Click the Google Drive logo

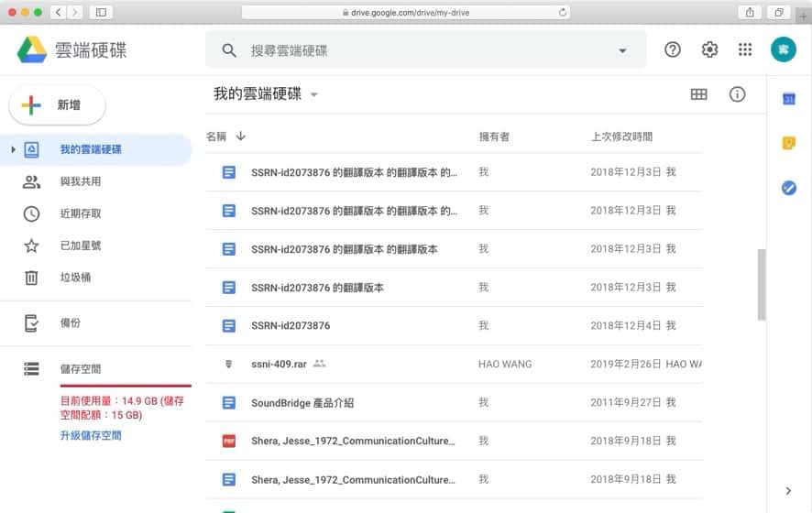pyautogui.click(x=32, y=50)
